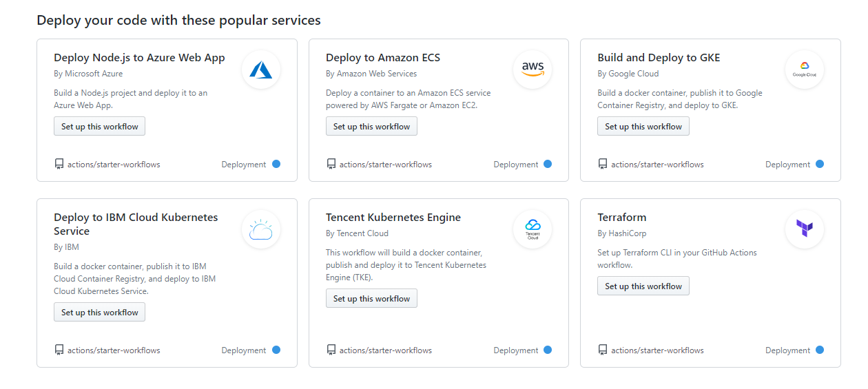Click 'By HashiCorp' author text
This screenshot has height=389, width=868.
click(x=622, y=233)
